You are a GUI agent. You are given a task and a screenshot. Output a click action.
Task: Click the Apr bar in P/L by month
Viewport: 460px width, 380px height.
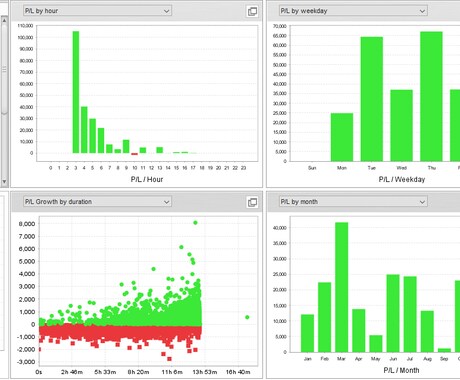(x=359, y=331)
